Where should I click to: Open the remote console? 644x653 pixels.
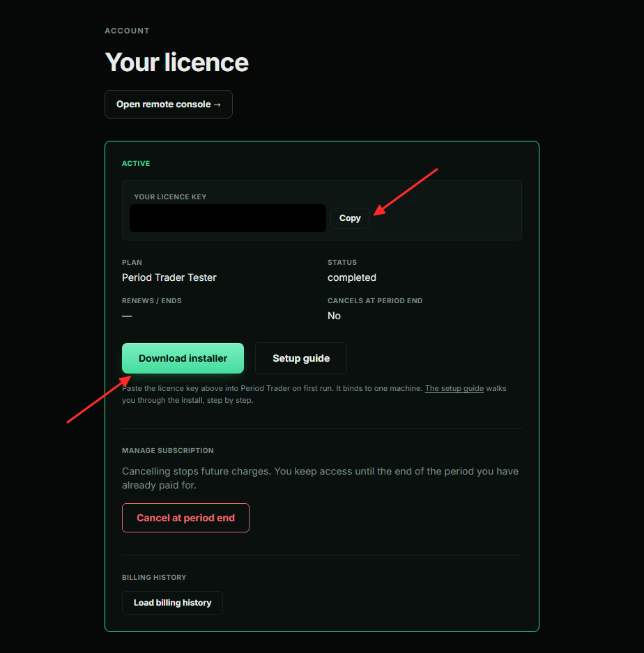(168, 104)
